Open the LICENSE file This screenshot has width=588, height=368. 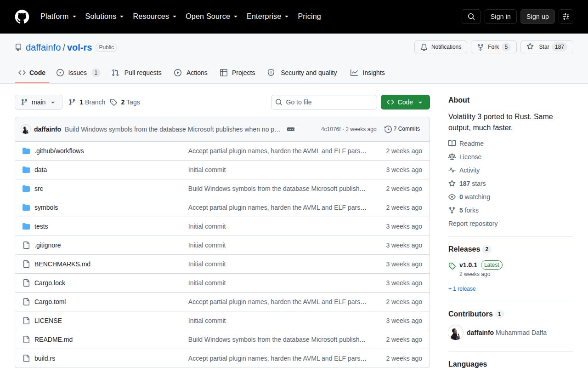[x=48, y=321]
